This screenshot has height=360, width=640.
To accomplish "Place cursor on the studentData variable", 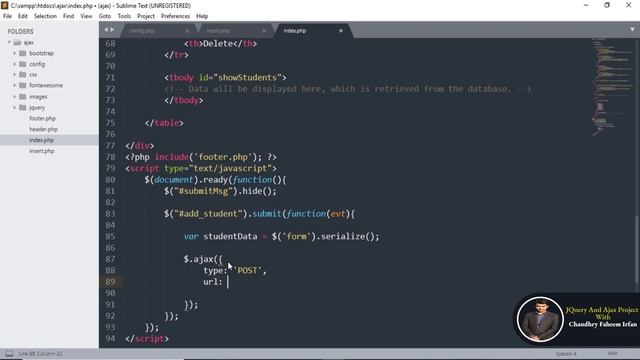I will click(230, 237).
